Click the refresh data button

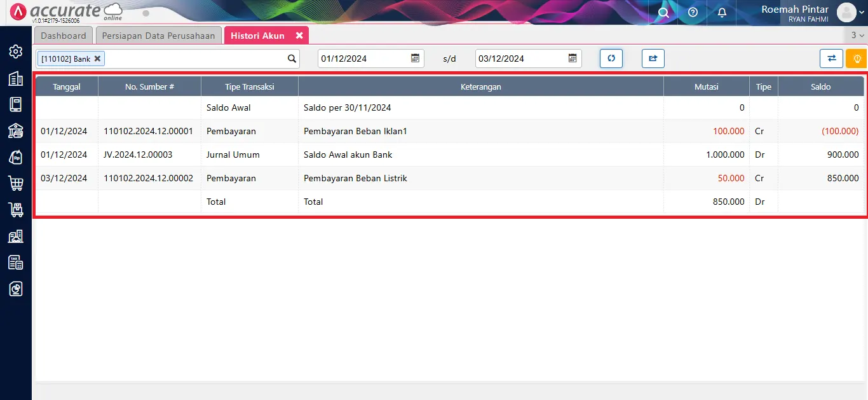(x=611, y=59)
